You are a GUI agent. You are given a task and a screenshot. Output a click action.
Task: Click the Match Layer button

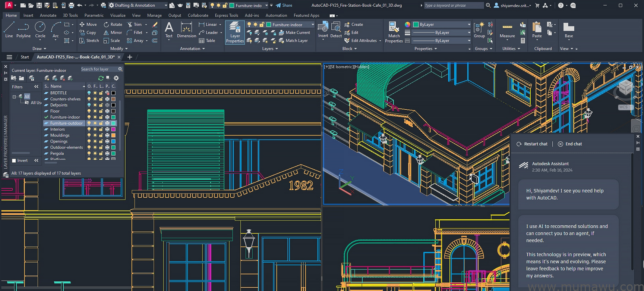tap(293, 41)
